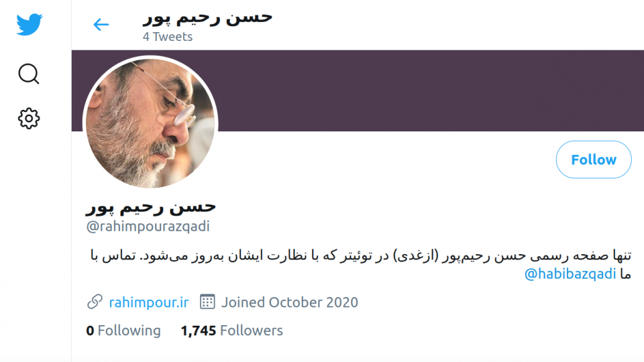Click the 4 Tweets count label
This screenshot has height=362, width=644.
pos(168,36)
